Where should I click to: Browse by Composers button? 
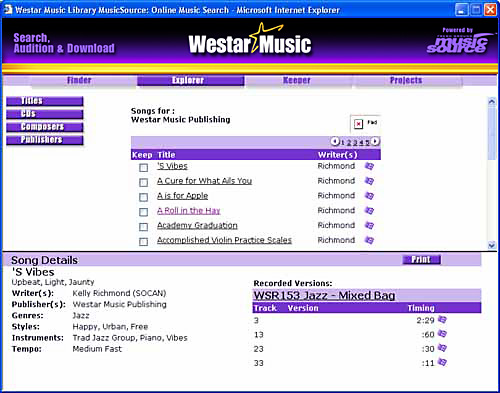45,127
